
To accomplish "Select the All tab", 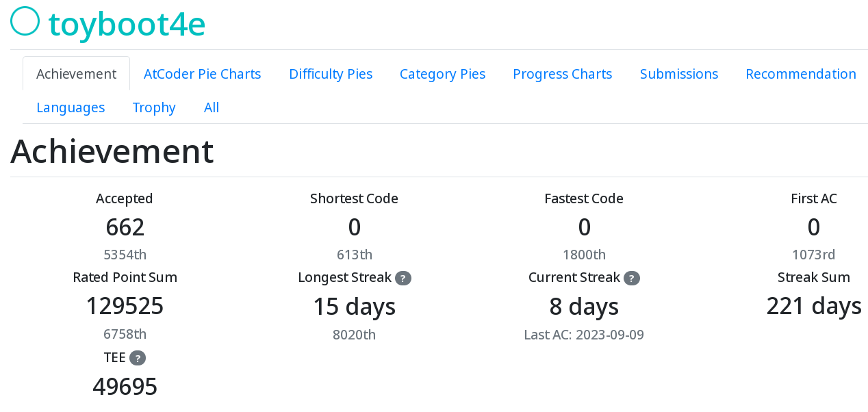I will click(212, 107).
